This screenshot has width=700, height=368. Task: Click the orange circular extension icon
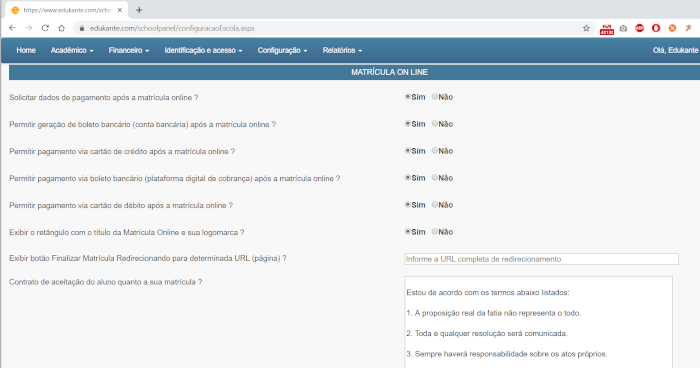click(672, 28)
